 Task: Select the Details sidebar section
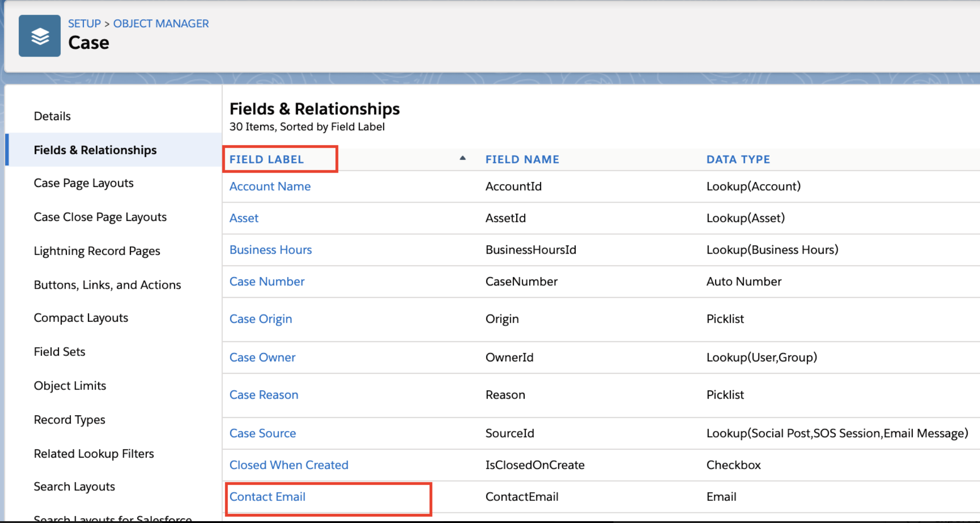(52, 116)
